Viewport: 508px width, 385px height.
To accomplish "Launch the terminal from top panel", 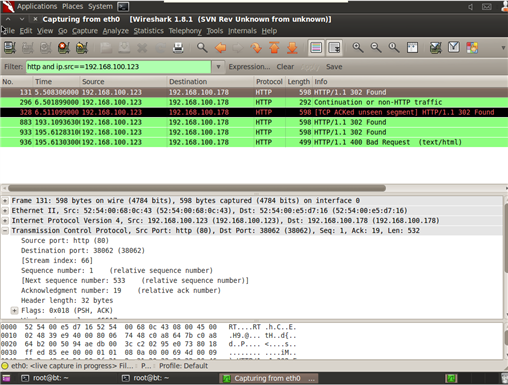I will [x=123, y=6].
